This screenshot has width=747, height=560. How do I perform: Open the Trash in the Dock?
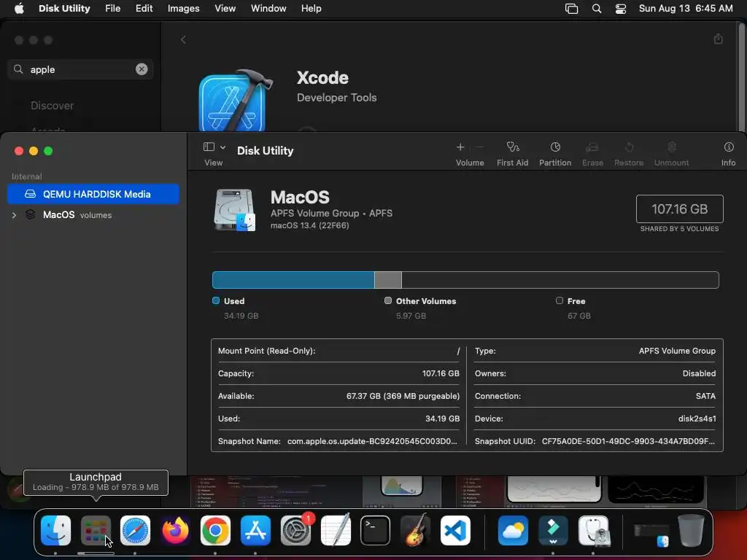pos(691,531)
